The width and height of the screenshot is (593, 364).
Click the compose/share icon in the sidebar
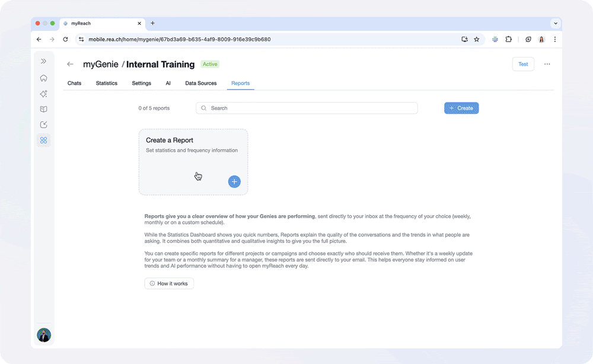[43, 124]
